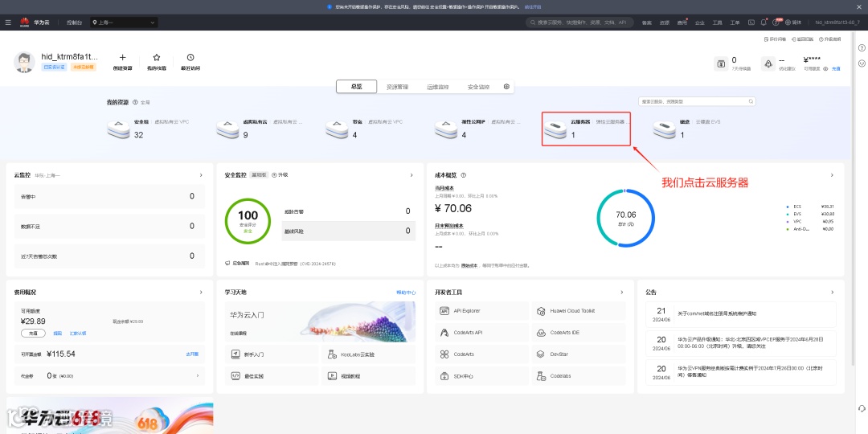This screenshot has width=868, height=434.
Task: Open the 安全组 resource with count 32
Action: (148, 129)
